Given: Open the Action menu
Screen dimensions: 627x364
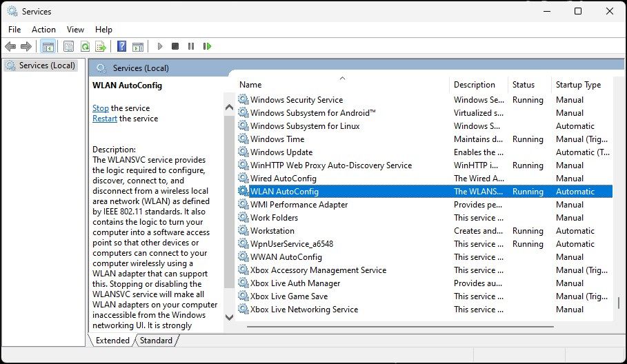Looking at the screenshot, I should point(43,29).
